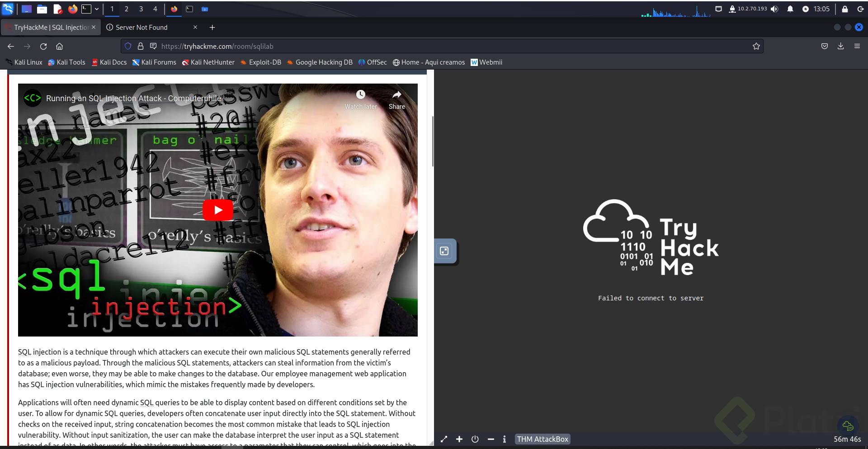Click the minus icon in AttackBox bar
868x449 pixels.
pos(491,439)
